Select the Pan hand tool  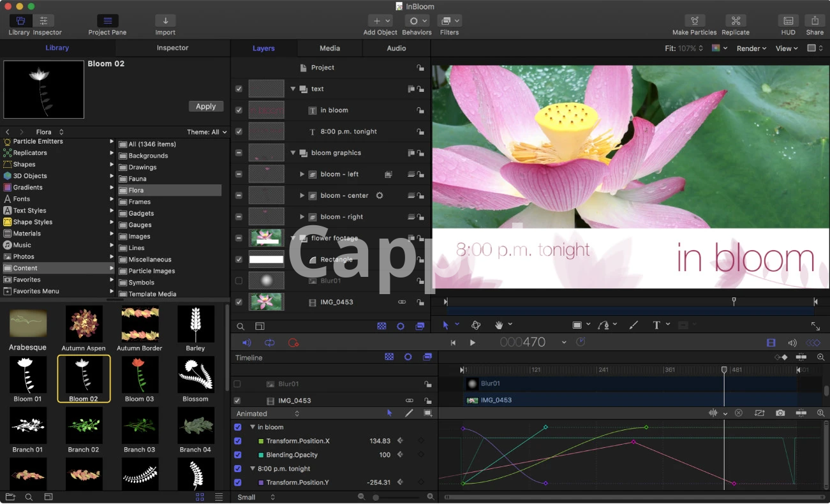(499, 325)
